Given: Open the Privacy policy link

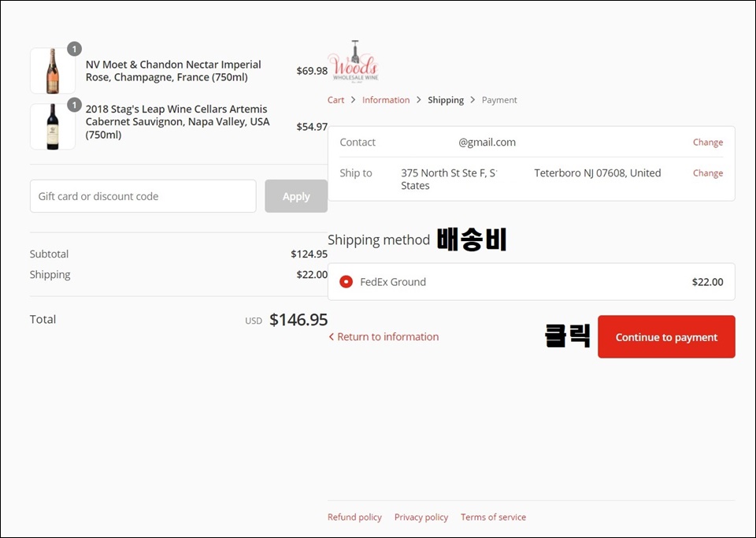Looking at the screenshot, I should tap(421, 517).
